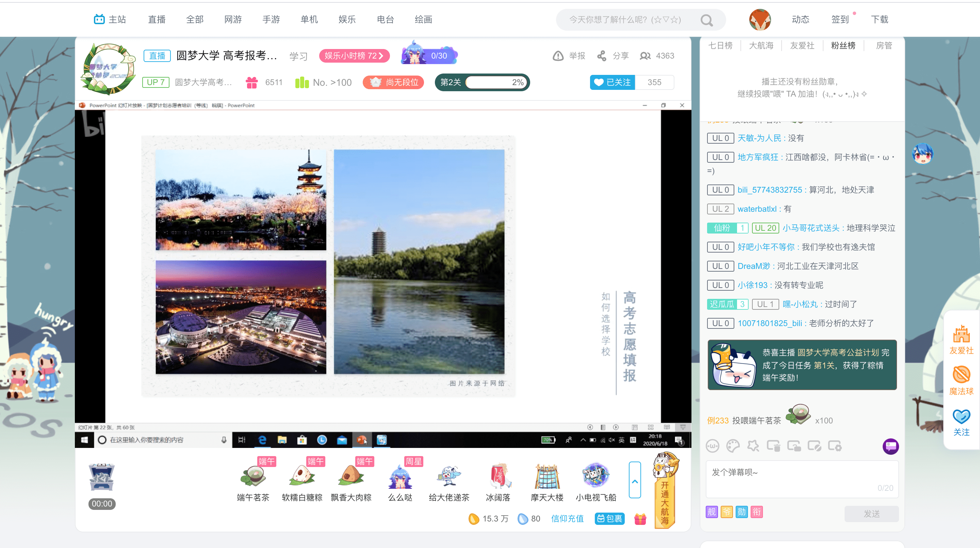Toggle the 勋 medal button
The image size is (980, 548).
(741, 512)
